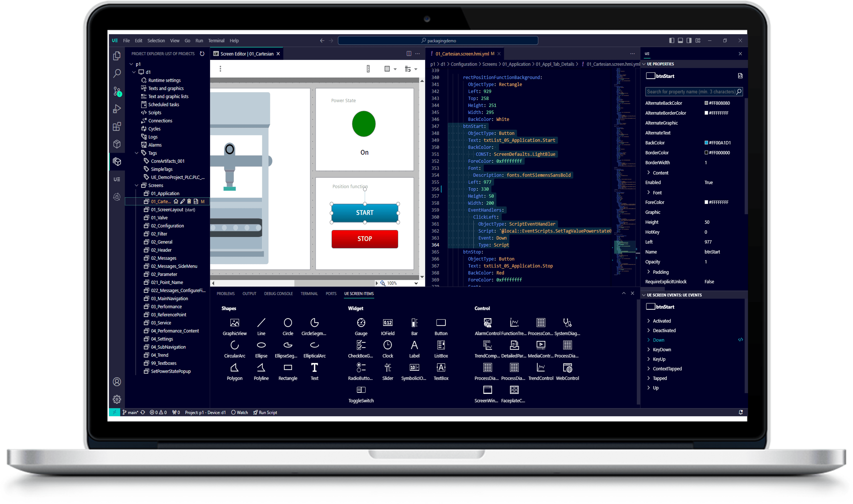853x504 pixels.
Task: Toggle secondary side bar layout icon
Action: click(689, 40)
